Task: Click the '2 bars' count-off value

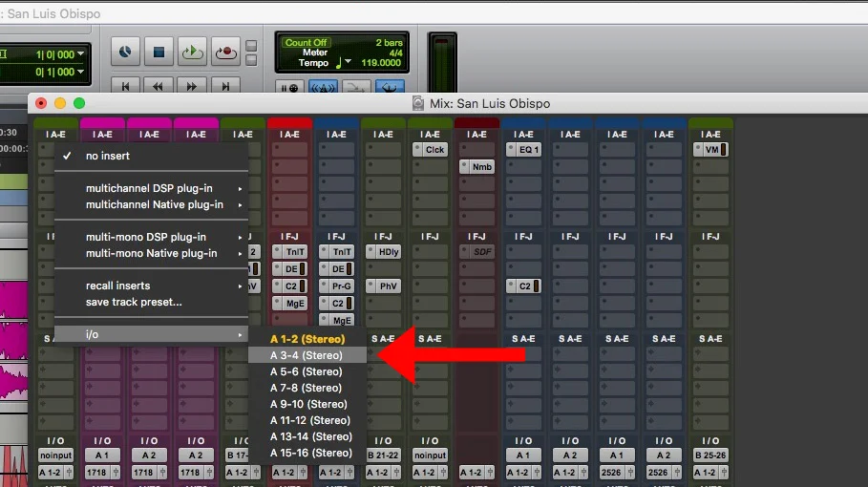Action: click(x=390, y=43)
